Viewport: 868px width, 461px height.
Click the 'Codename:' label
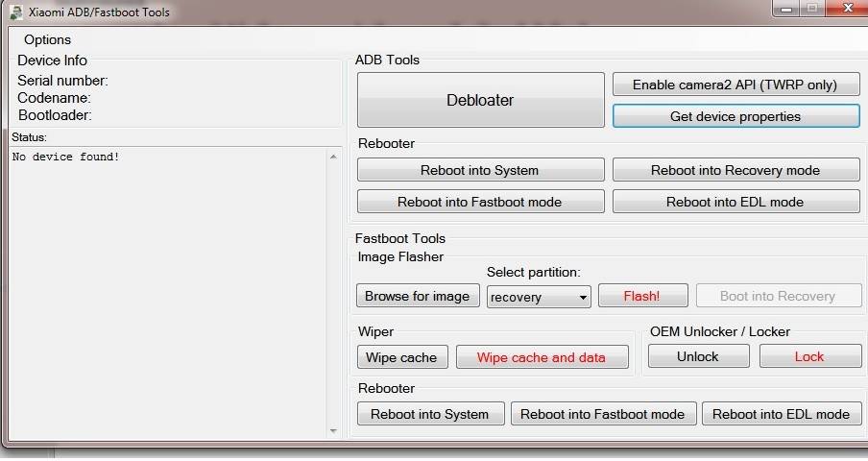coord(54,98)
